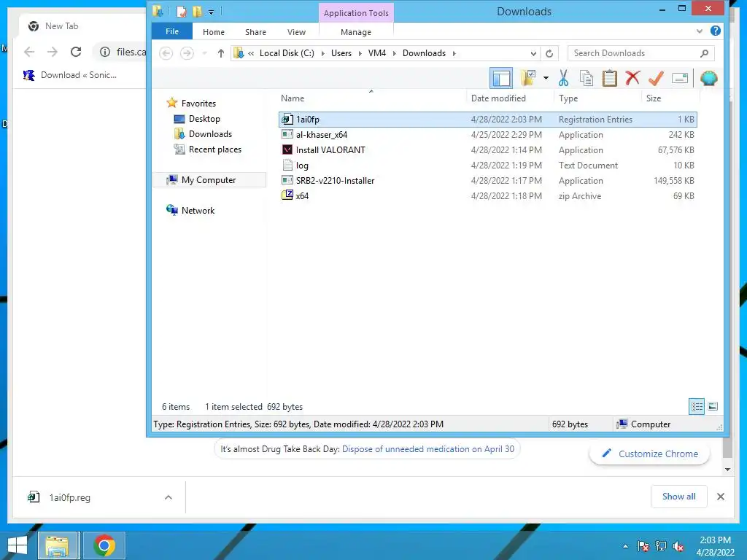747x560 pixels.
Task: Open Recent places in navigation pane
Action: click(208, 149)
